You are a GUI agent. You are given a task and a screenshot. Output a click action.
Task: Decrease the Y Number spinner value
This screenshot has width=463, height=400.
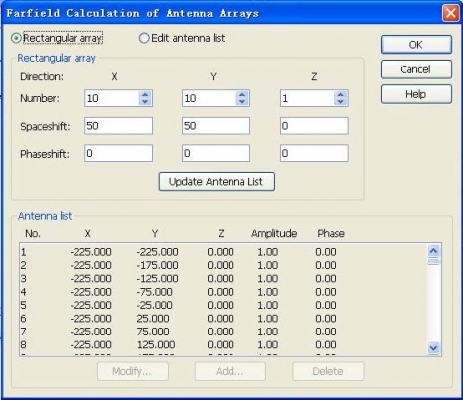click(x=242, y=102)
